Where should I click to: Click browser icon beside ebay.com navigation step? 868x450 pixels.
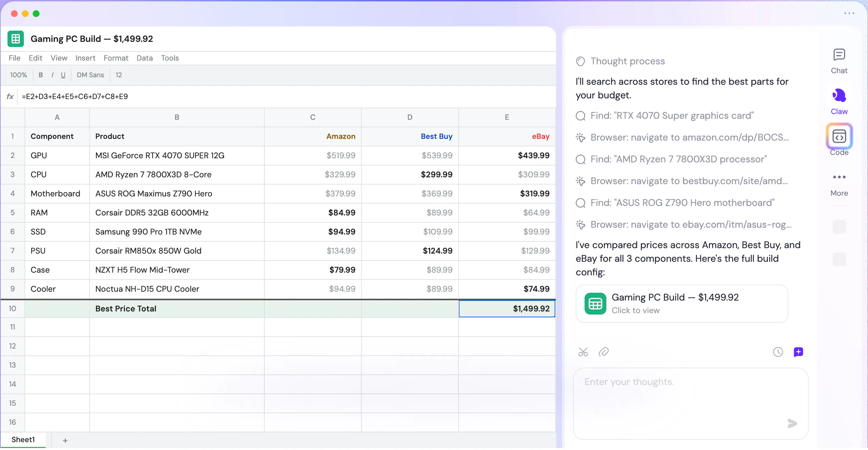(x=580, y=225)
